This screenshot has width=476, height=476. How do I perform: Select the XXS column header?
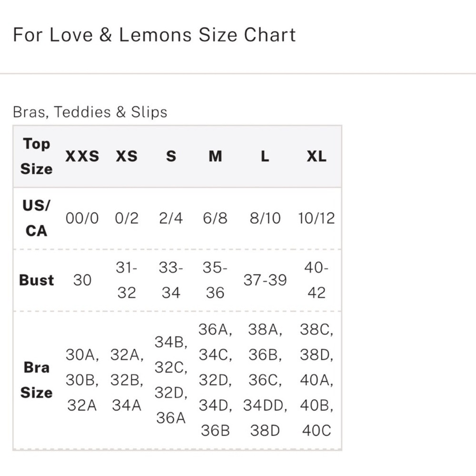82,156
